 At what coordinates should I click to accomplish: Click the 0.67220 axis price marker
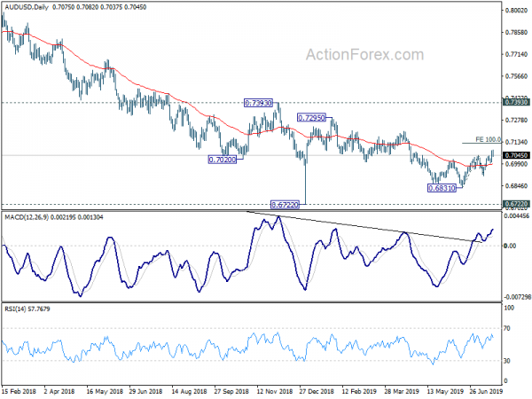tap(516, 204)
